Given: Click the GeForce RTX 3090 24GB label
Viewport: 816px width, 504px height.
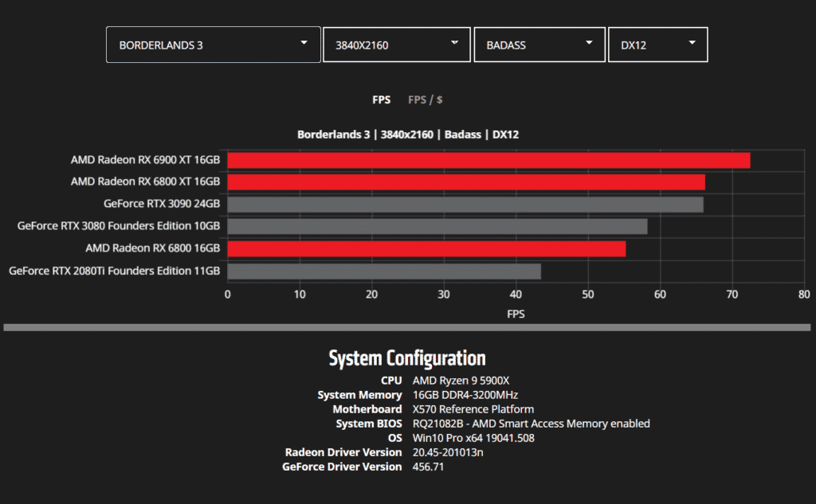Looking at the screenshot, I should pyautogui.click(x=161, y=205).
